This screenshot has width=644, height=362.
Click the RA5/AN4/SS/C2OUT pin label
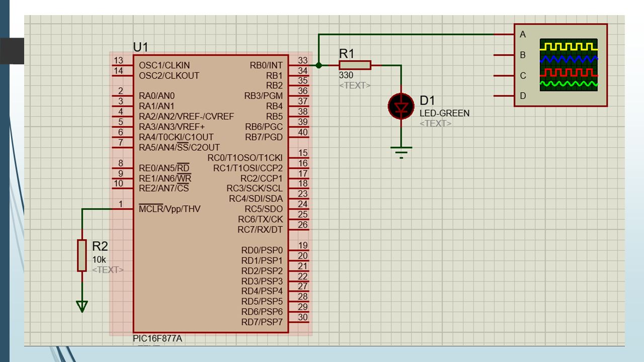click(179, 147)
